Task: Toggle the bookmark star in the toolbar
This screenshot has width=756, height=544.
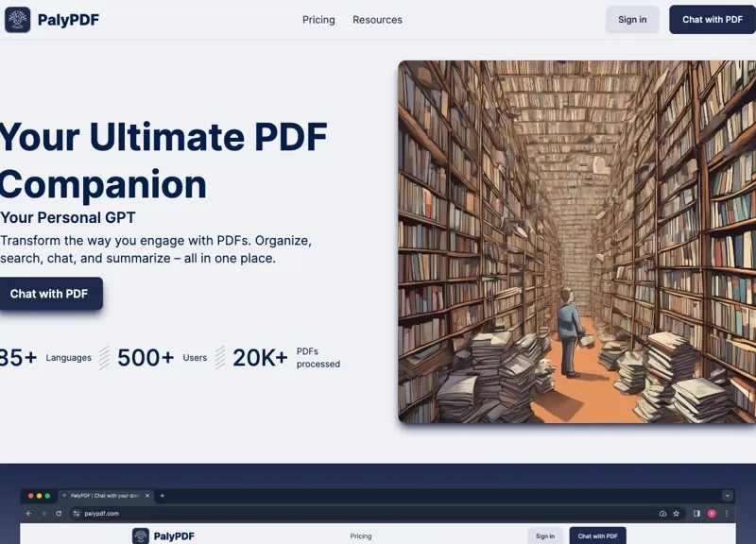Action: [x=676, y=514]
